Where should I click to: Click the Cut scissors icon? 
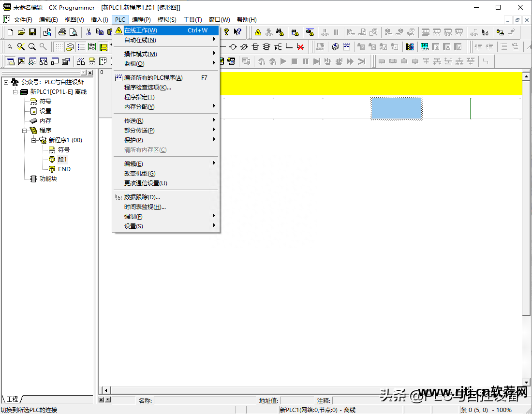(x=89, y=32)
